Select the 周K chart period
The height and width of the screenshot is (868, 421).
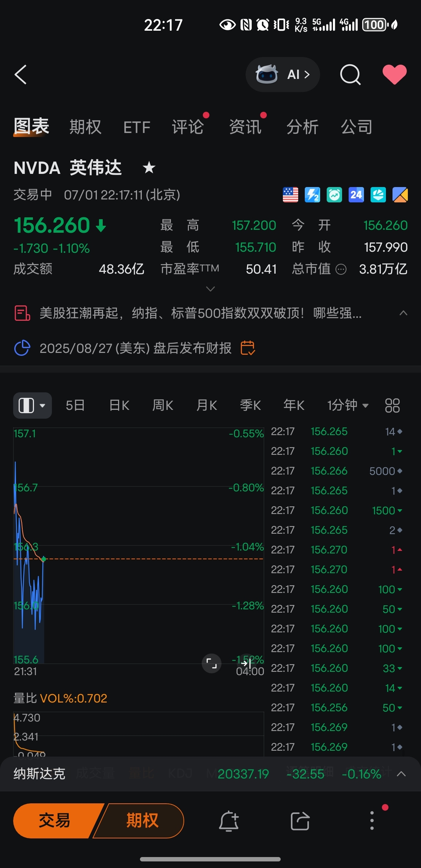click(163, 406)
